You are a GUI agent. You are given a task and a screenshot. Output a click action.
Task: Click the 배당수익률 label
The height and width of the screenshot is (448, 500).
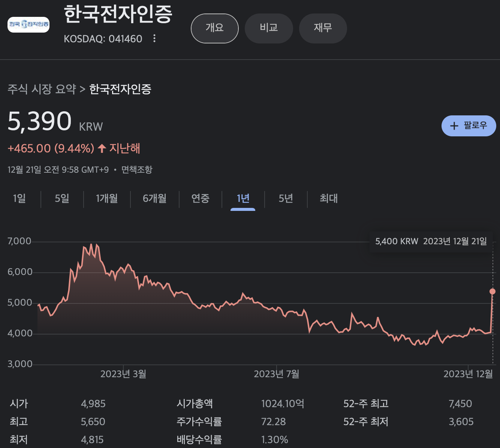click(199, 440)
